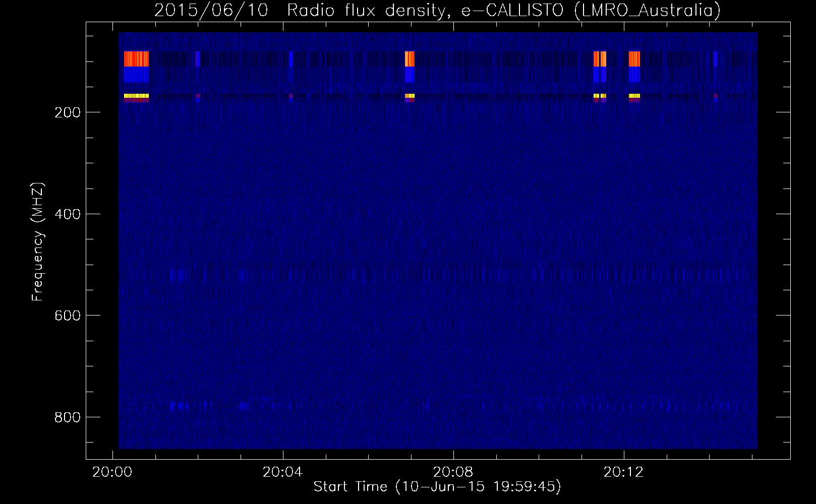Click the 'Frequency (MHZ)' axis label
Image resolution: width=816 pixels, height=504 pixels.
38,241
